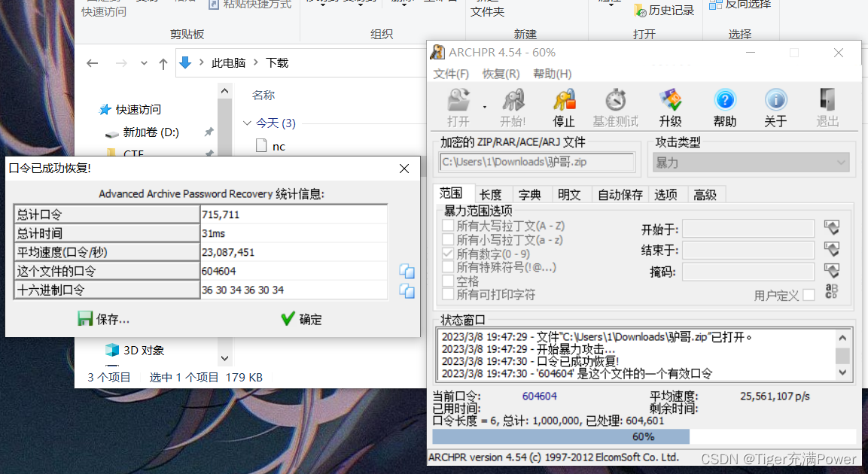Go forward in File Explorer
Screen dimensions: 868x474
click(x=121, y=64)
